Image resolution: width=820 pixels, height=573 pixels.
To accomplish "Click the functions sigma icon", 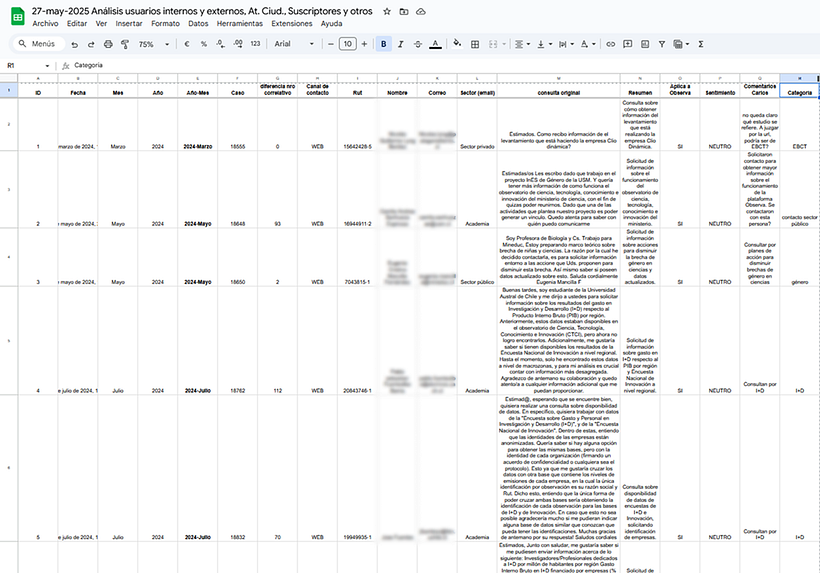I will click(700, 44).
